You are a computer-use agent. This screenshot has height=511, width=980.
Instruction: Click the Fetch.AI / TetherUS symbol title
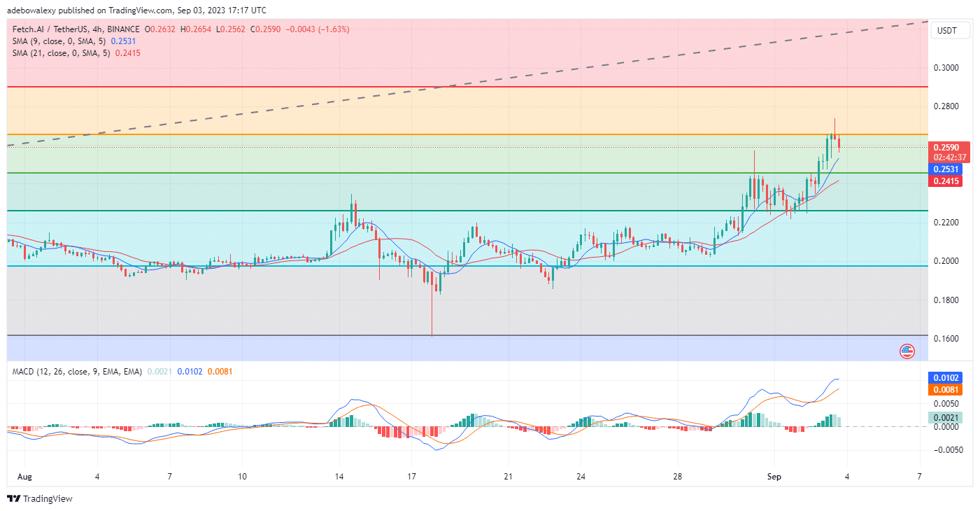(76, 29)
